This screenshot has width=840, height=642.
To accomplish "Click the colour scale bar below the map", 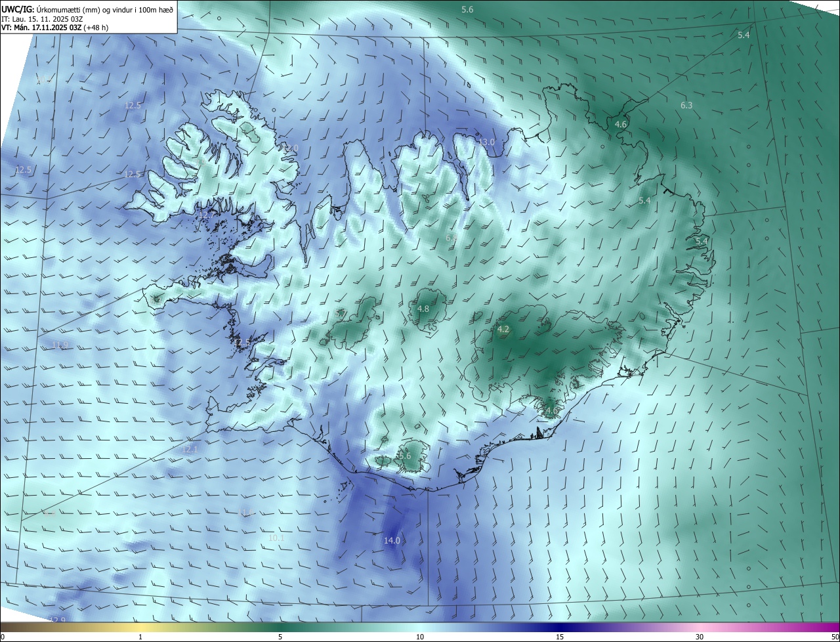I will (420, 627).
